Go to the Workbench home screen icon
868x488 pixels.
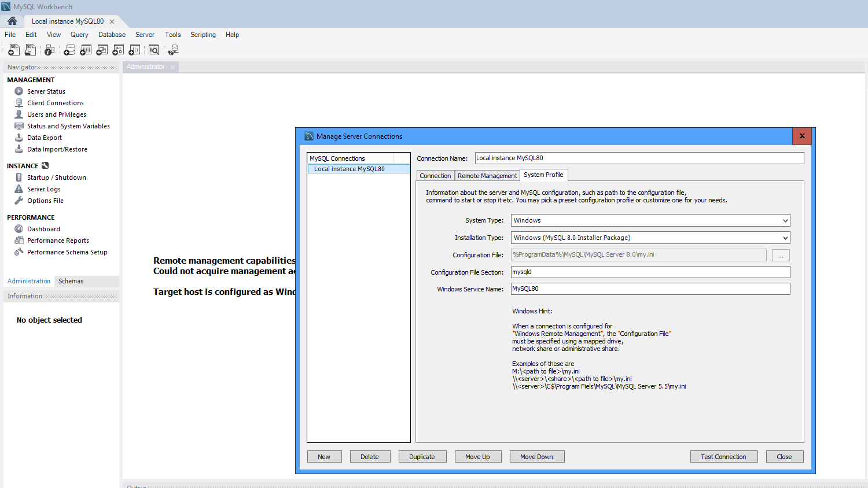click(x=12, y=21)
